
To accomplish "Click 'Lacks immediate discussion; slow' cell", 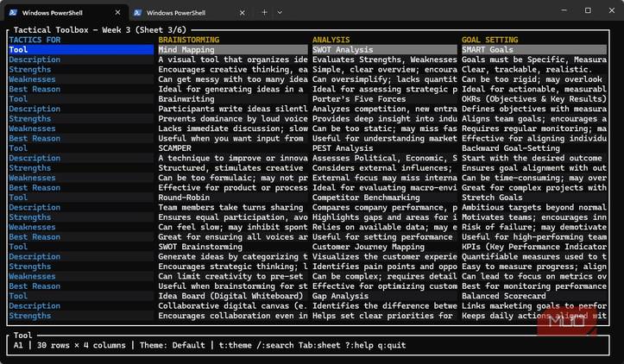I will (x=233, y=129).
